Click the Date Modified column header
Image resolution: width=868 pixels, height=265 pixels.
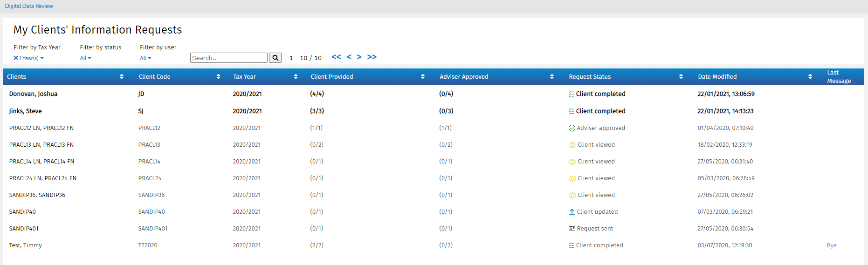(717, 77)
